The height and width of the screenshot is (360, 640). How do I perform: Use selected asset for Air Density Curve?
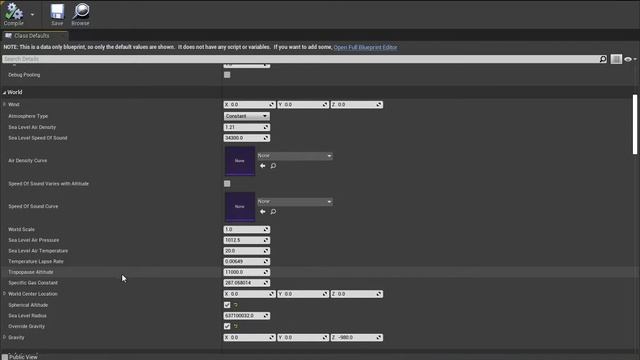(262, 166)
